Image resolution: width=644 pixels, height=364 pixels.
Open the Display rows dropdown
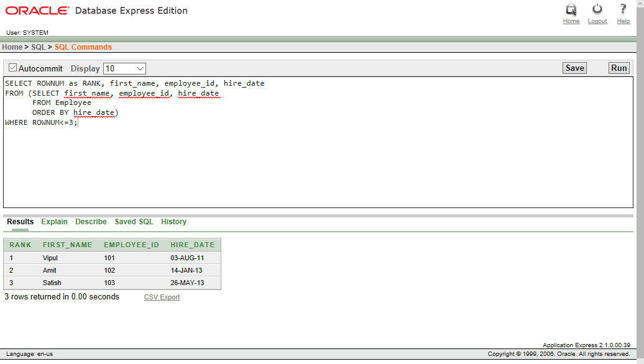(124, 68)
